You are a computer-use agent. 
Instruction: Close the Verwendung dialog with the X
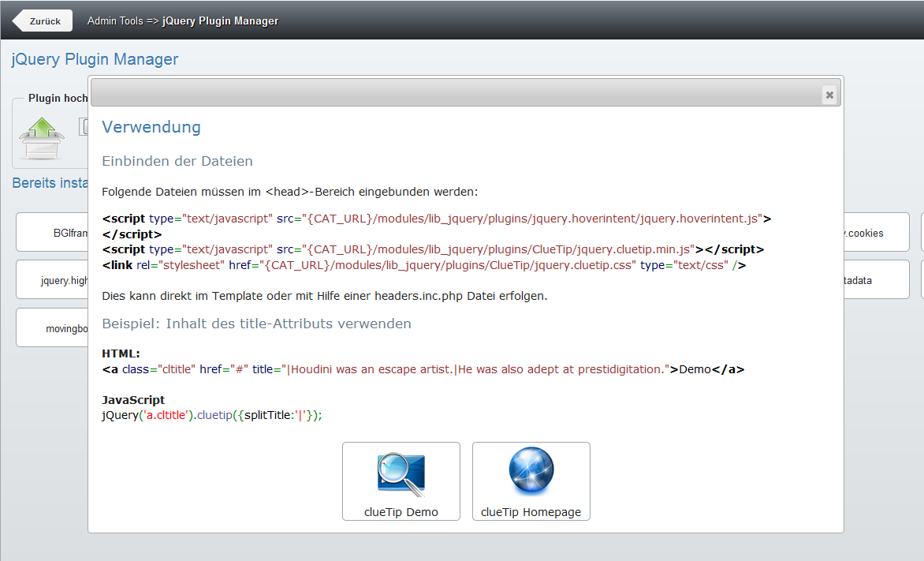tap(829, 95)
